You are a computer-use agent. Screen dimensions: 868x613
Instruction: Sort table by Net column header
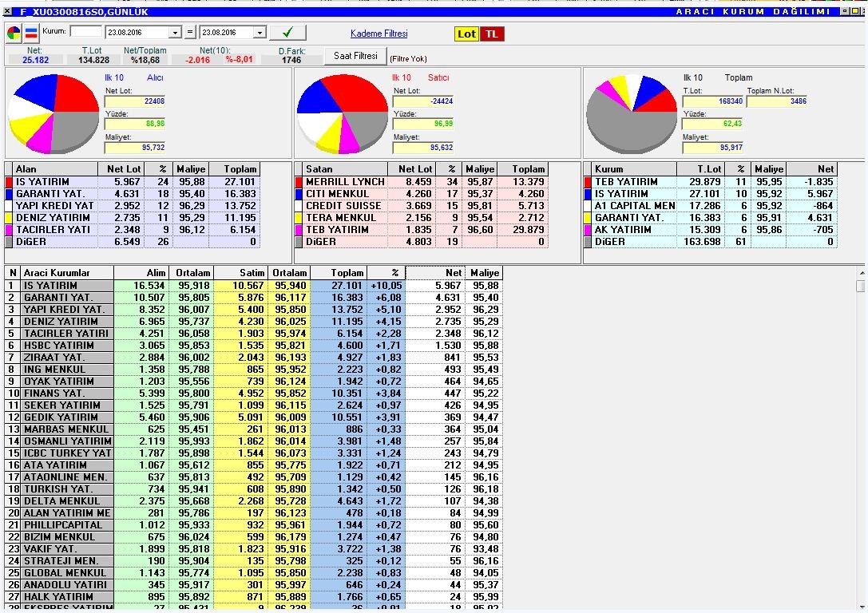click(x=434, y=273)
